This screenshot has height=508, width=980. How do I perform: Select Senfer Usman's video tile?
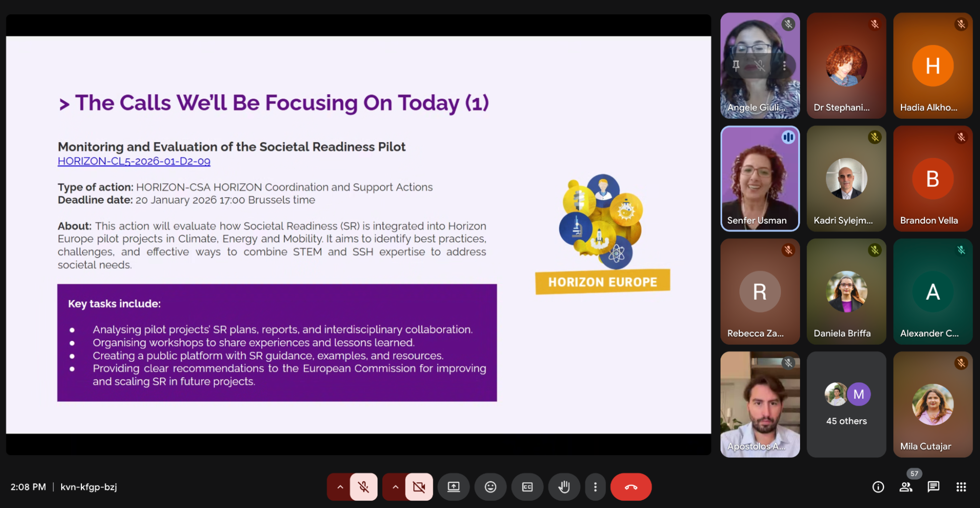click(x=759, y=179)
